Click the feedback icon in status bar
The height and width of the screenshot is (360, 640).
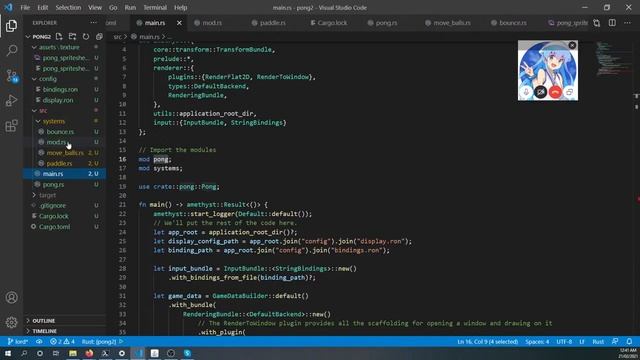615,342
